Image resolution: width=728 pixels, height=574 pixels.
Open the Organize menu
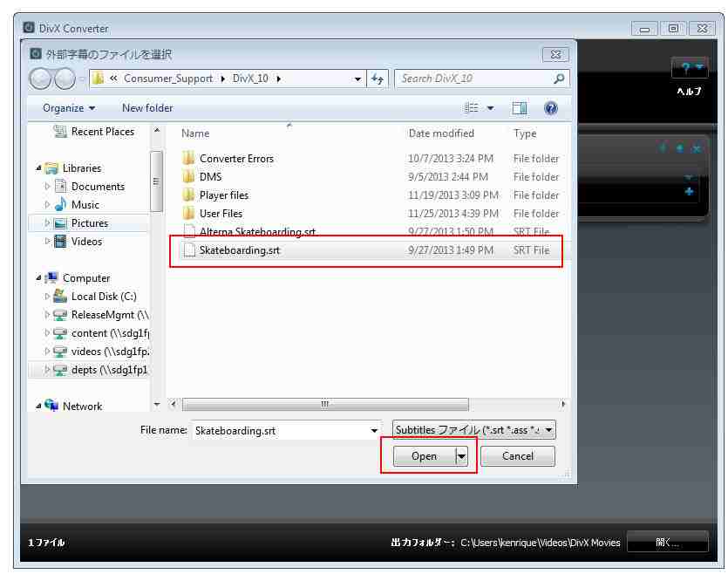(69, 108)
